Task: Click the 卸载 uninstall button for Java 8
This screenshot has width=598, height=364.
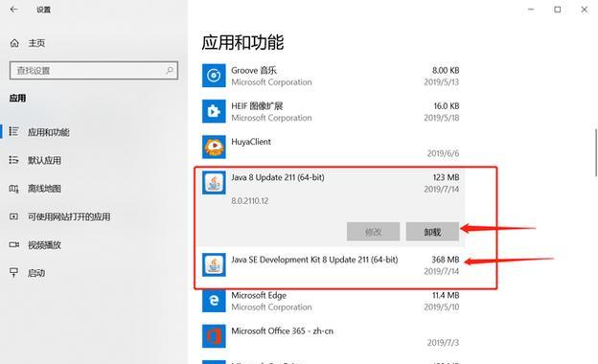Action: pos(432,232)
